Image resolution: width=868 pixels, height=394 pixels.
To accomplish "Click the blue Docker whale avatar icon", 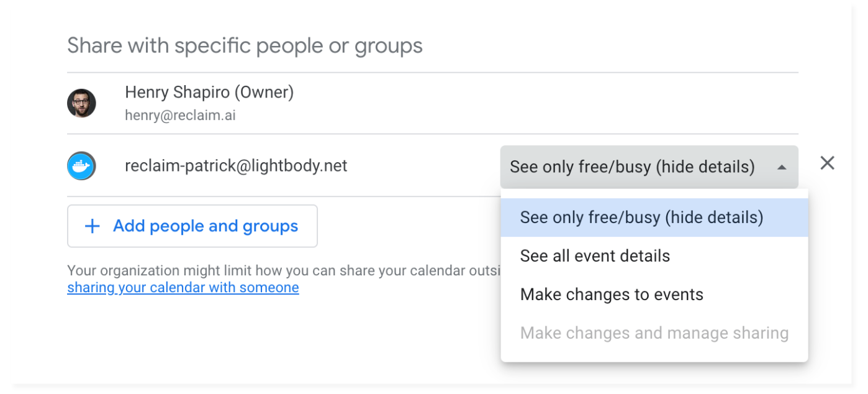I will (81, 166).
